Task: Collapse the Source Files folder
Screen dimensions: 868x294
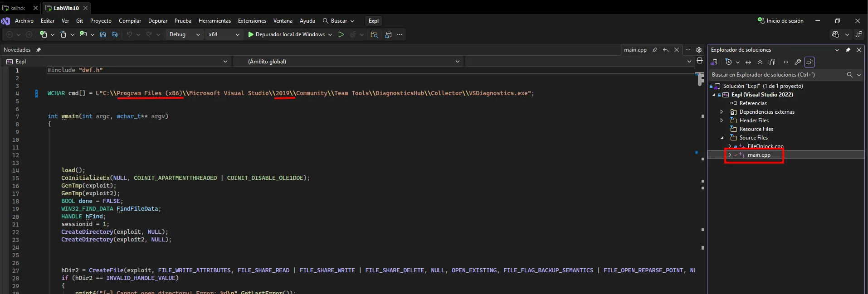Action: tap(722, 138)
